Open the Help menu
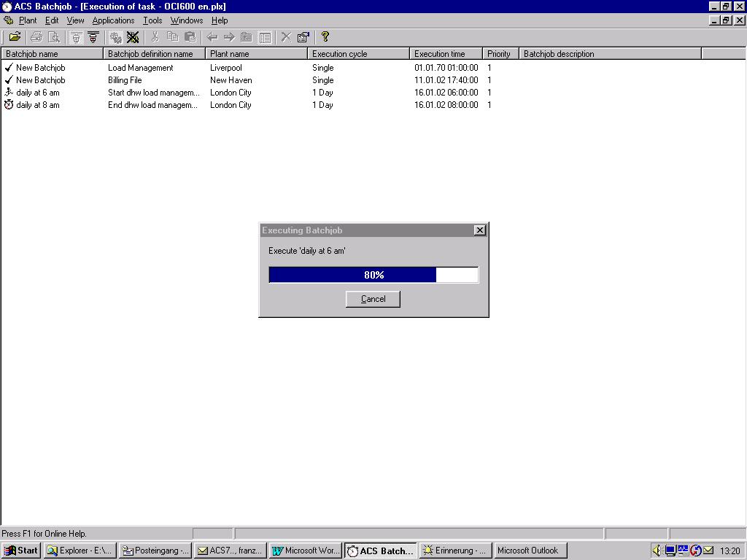747x560 pixels. pyautogui.click(x=220, y=20)
